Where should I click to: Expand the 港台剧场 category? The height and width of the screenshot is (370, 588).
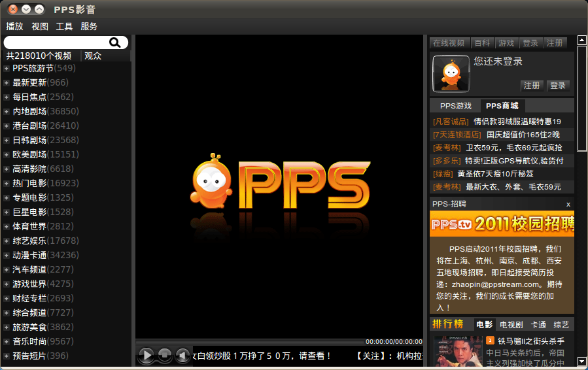coord(7,126)
